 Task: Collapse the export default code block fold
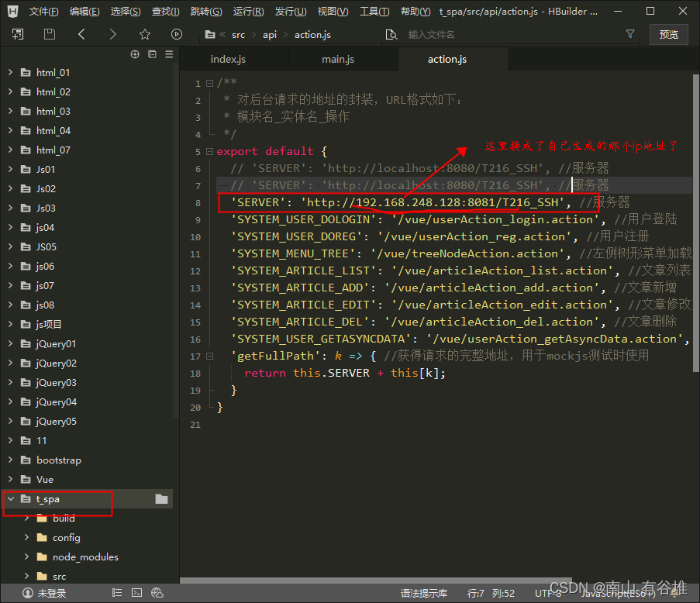pos(209,151)
